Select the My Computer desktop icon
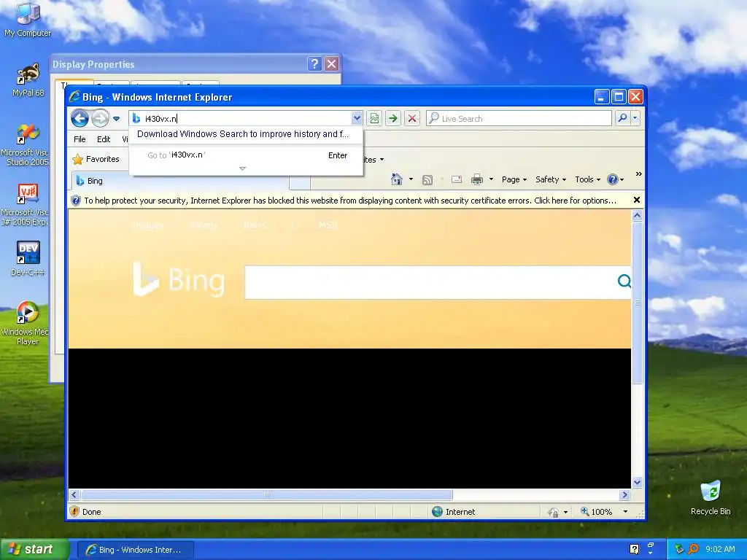Screen dimensions: 747x560 pos(28,20)
